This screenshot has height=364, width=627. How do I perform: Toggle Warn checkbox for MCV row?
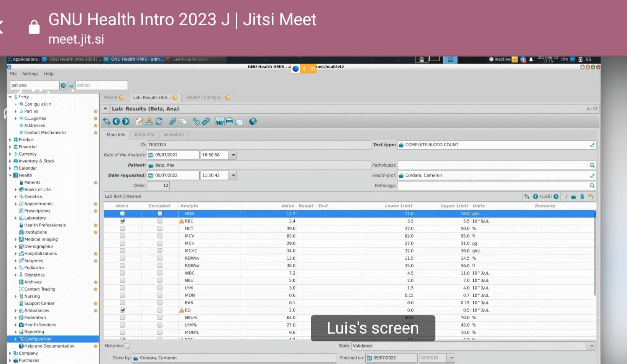(122, 236)
